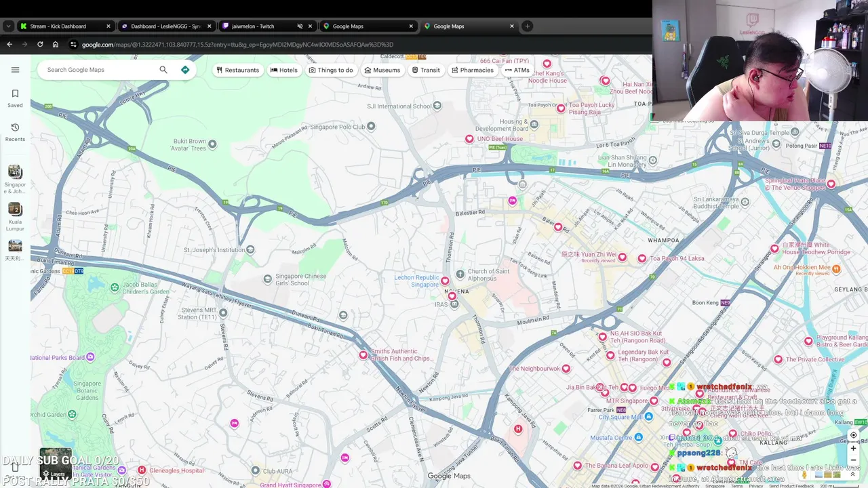
Task: Open the Recents history panel
Action: [15, 131]
